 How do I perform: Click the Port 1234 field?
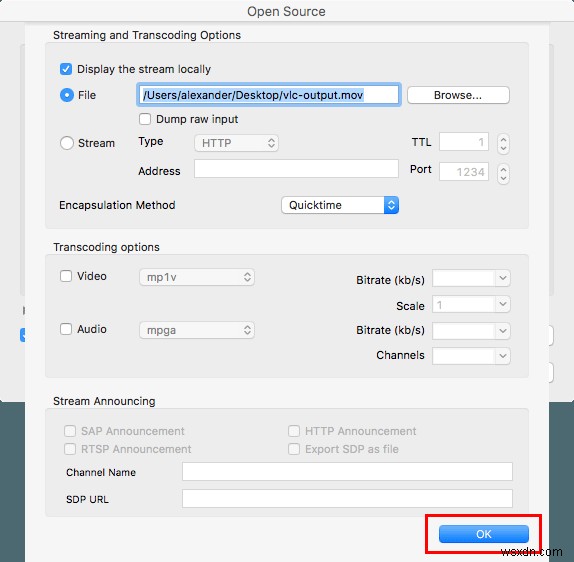464,172
